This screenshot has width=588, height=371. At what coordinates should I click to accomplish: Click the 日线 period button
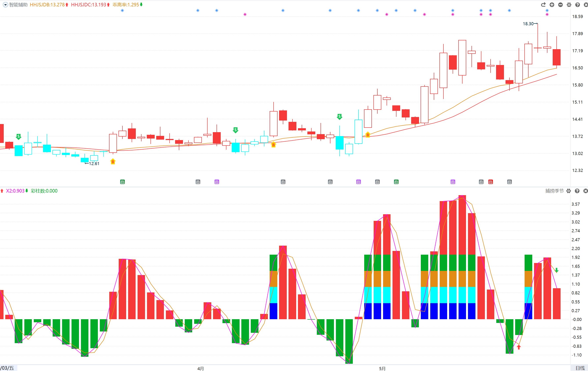[x=580, y=368]
